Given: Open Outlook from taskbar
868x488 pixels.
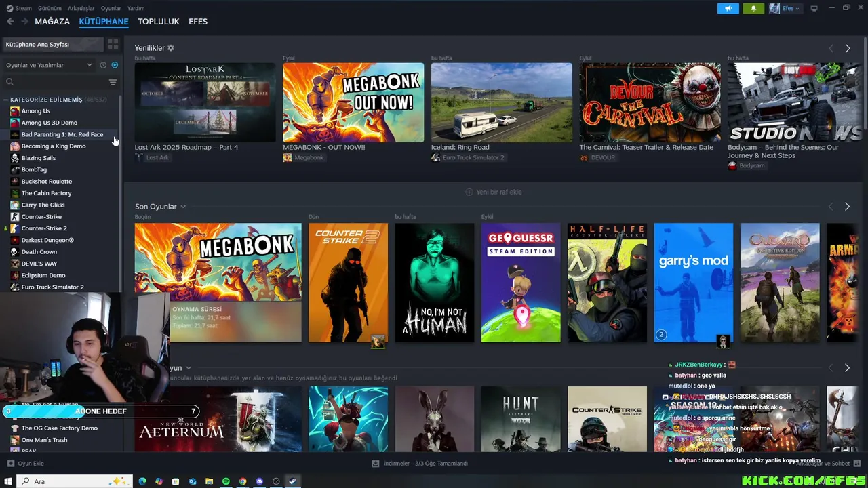Looking at the screenshot, I should 193,481.
